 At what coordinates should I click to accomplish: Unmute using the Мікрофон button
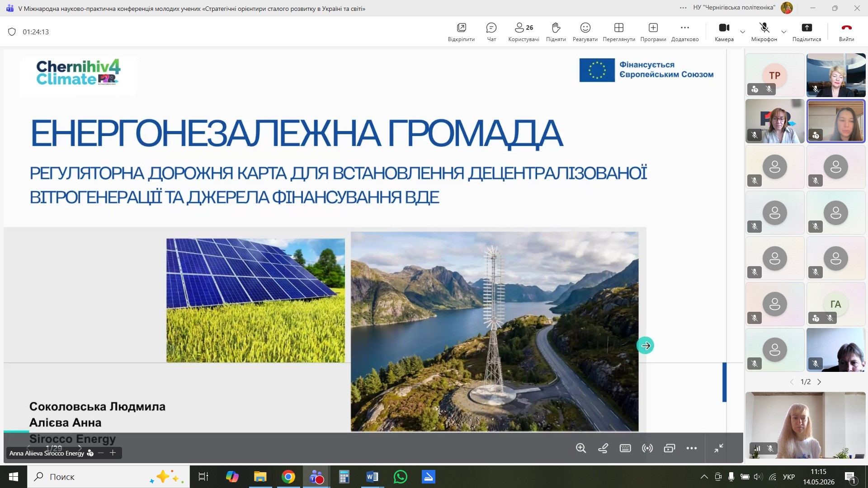click(764, 32)
